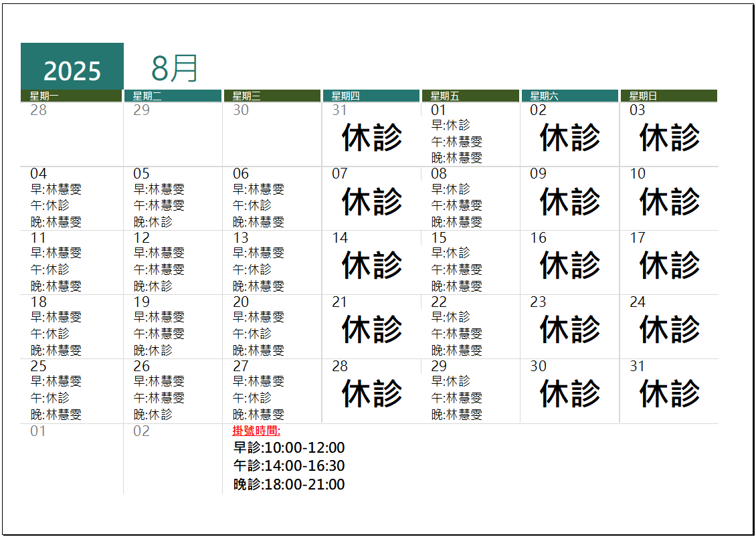
Task: Click the gray 28 in the 星期一 column
Action: click(x=39, y=110)
